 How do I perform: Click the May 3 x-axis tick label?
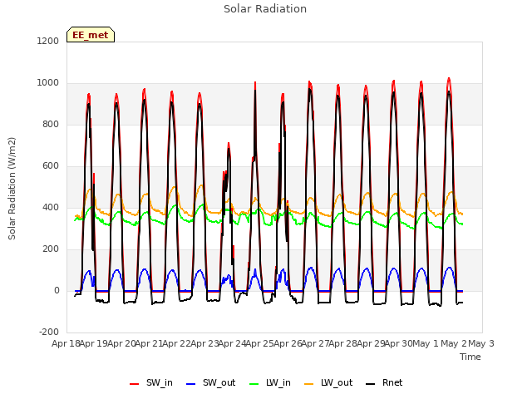coord(481,343)
